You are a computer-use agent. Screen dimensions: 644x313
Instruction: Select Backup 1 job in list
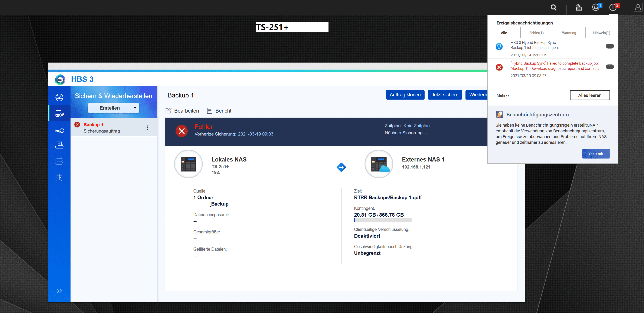(114, 128)
